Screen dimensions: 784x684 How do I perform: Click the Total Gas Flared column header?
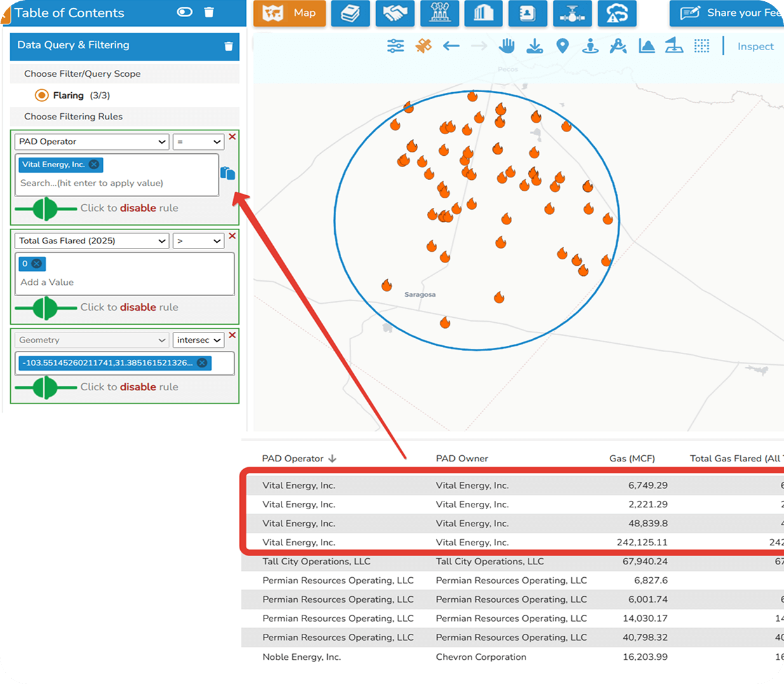(x=736, y=458)
